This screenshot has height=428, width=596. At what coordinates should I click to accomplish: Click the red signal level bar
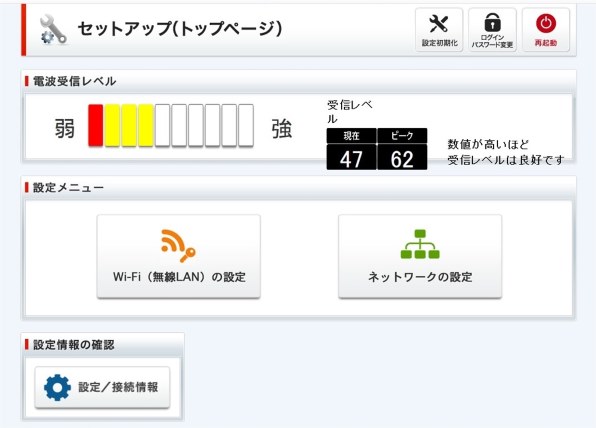pos(96,125)
